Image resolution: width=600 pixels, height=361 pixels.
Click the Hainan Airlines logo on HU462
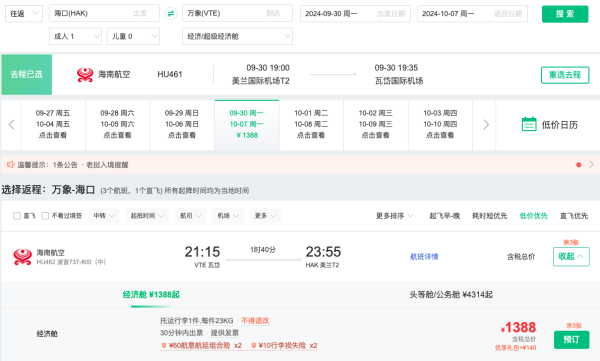coord(22,257)
